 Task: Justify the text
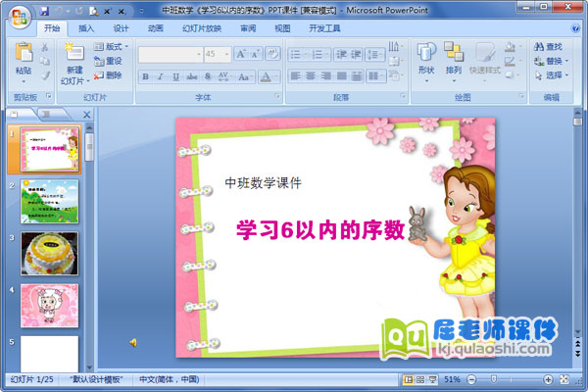[x=342, y=76]
